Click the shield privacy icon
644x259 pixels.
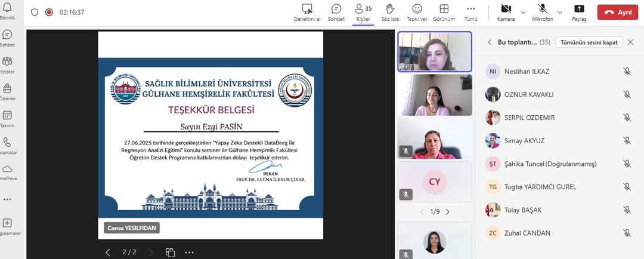pyautogui.click(x=35, y=13)
